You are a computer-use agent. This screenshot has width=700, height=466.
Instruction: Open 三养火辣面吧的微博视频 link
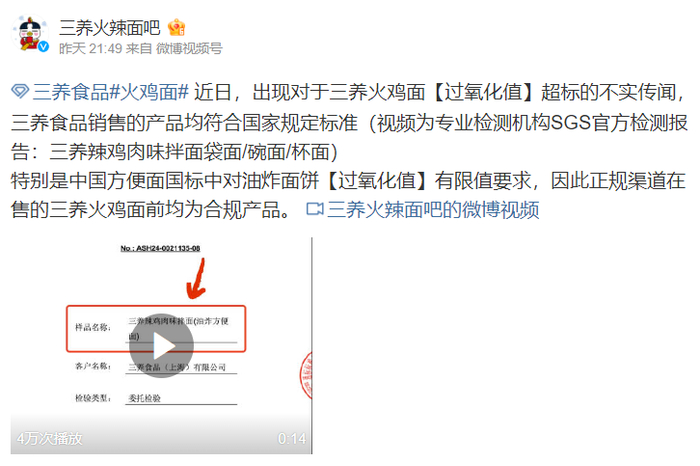pos(433,209)
